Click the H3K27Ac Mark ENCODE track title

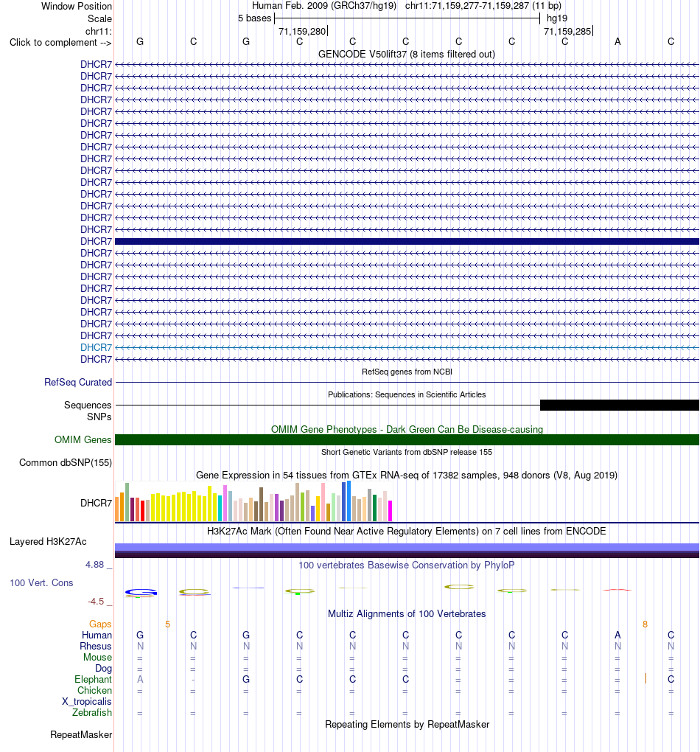click(407, 532)
